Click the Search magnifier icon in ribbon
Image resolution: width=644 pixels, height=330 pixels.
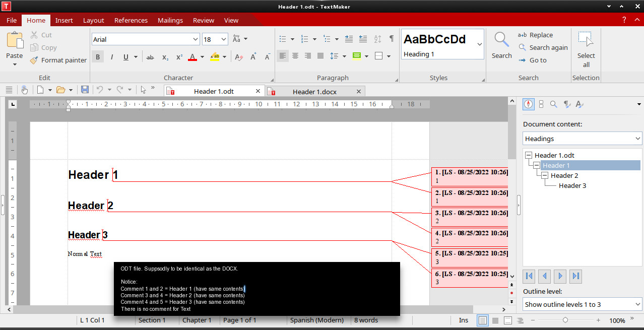point(501,40)
